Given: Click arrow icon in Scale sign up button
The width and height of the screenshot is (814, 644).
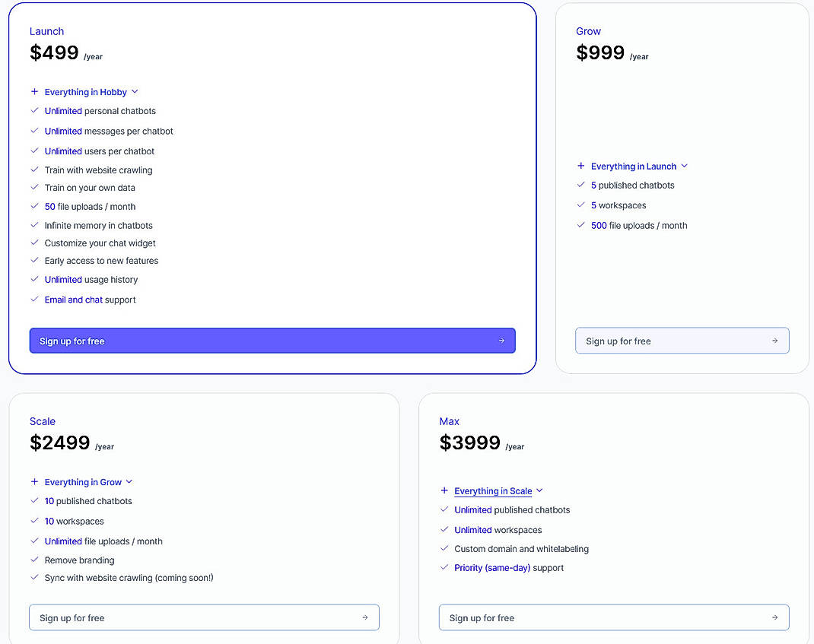Looking at the screenshot, I should coord(365,617).
